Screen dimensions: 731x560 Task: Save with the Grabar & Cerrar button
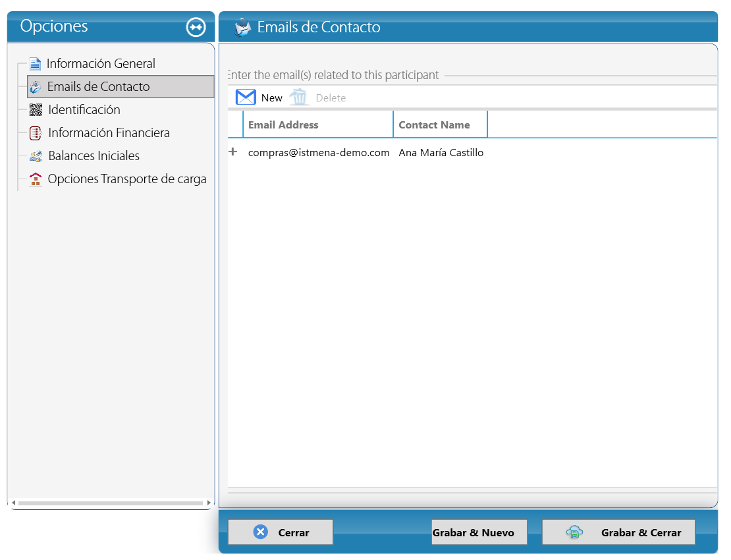point(618,532)
